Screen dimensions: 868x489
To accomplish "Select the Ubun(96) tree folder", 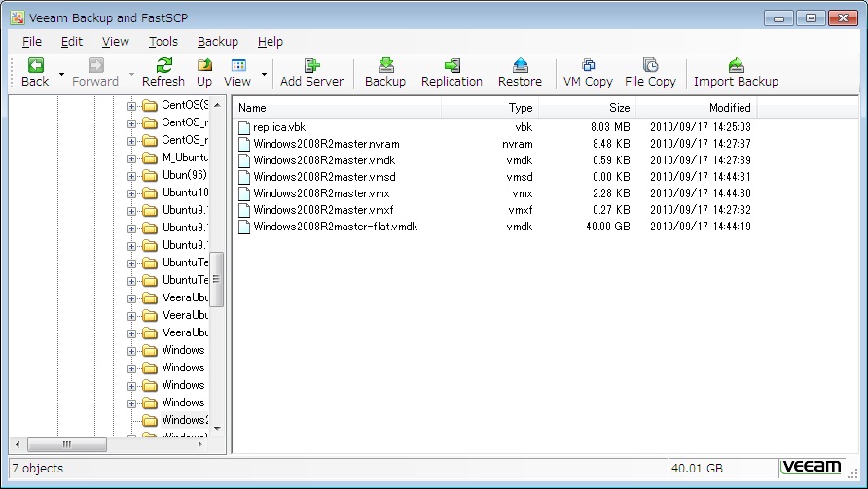I will [x=184, y=175].
